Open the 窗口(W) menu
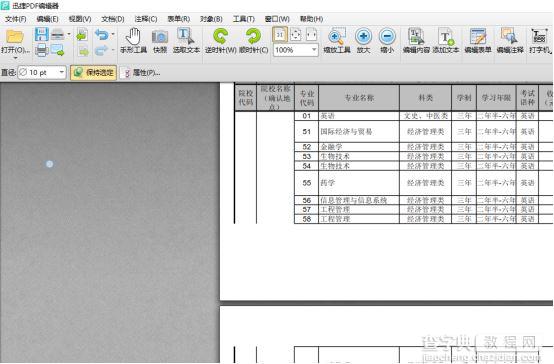 click(x=277, y=19)
